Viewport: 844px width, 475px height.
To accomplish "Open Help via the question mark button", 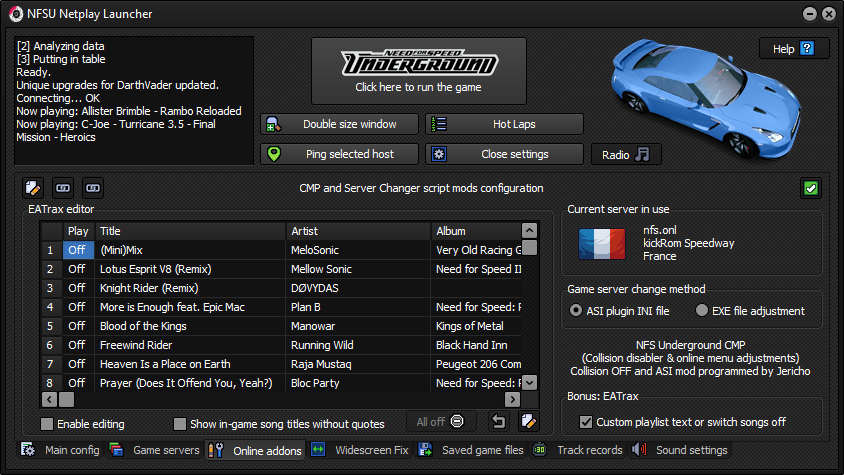I will [x=794, y=49].
